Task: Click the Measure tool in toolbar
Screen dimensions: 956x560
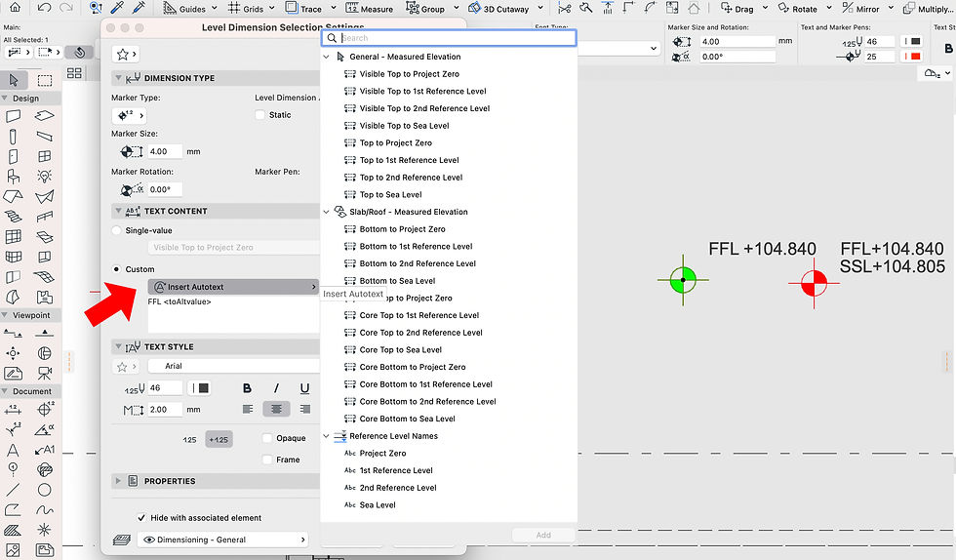Action: [x=369, y=9]
